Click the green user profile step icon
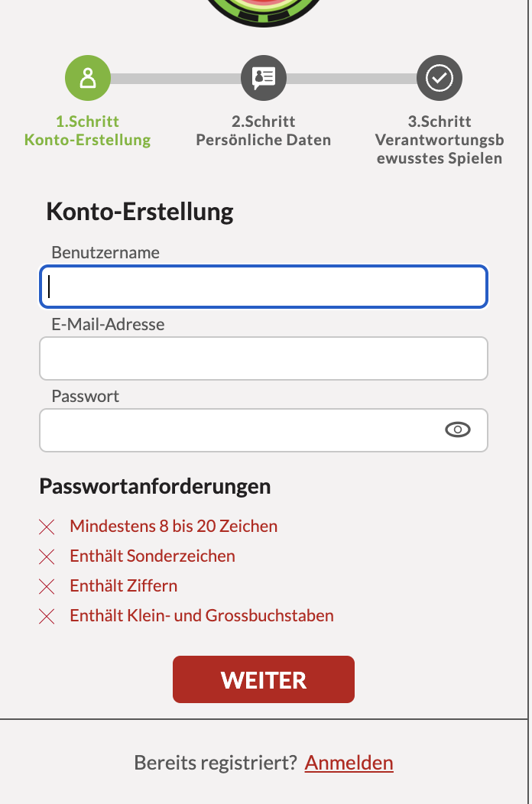Viewport: 532px width, 804px height. click(x=88, y=77)
